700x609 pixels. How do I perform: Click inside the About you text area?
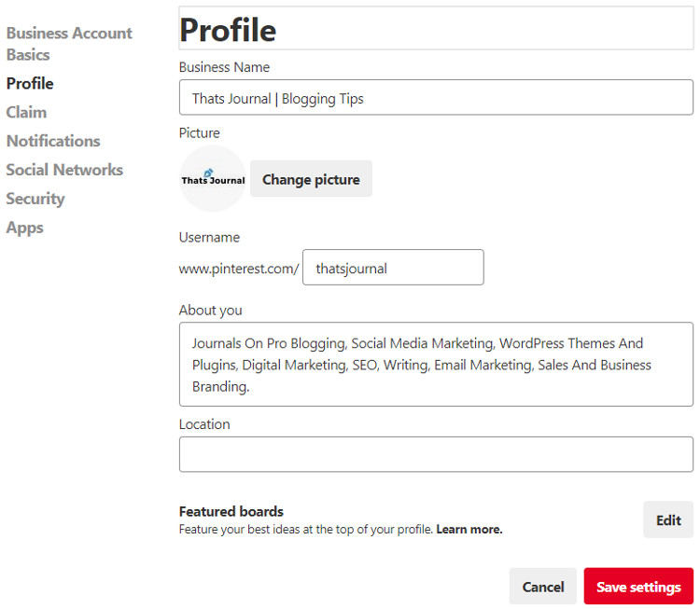(436, 365)
